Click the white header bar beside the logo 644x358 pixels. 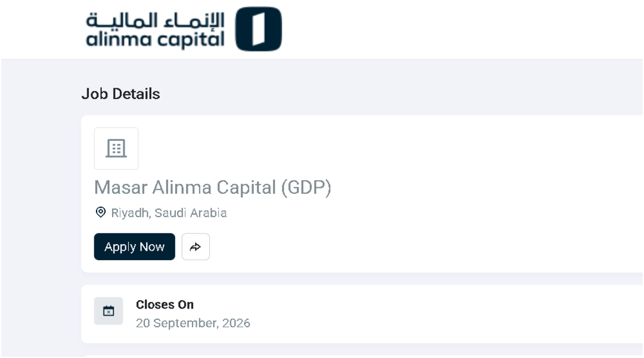pyautogui.click(x=460, y=29)
